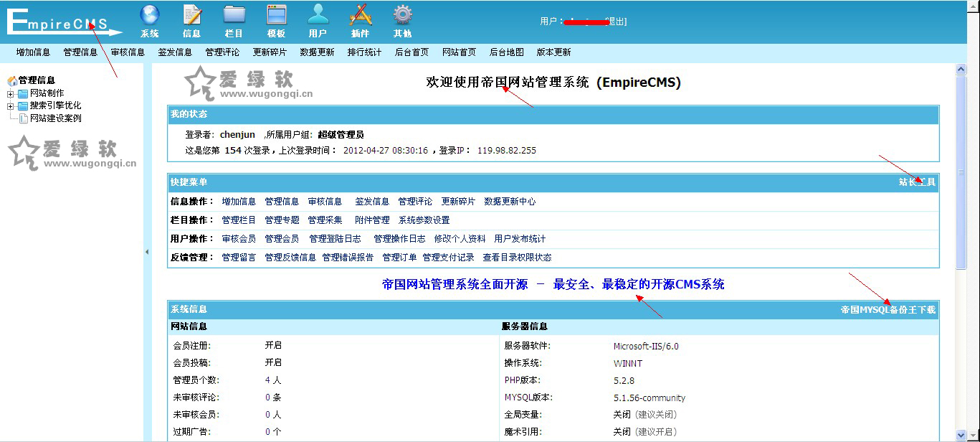Collapse the left sidebar panel arrow
The image size is (980, 442).
coord(147,252)
